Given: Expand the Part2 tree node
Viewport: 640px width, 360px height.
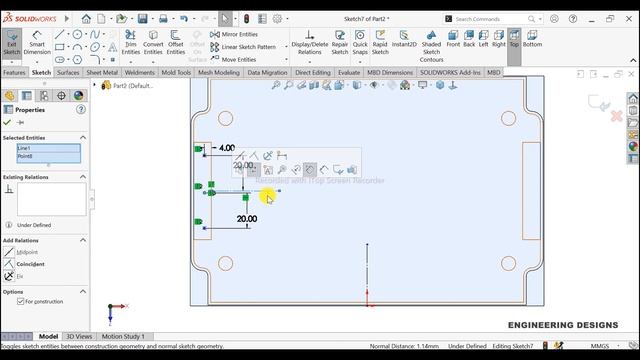Looking at the screenshot, I should [95, 85].
